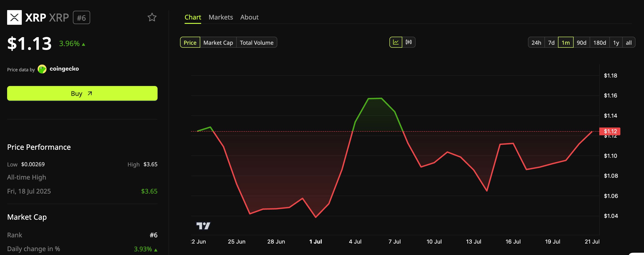Click the $1.13 current price text

(29, 44)
